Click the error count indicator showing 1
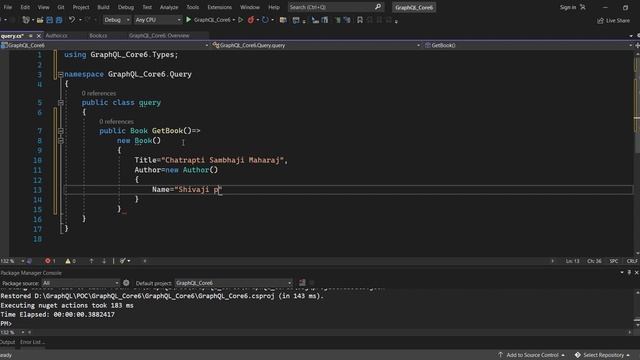Image resolution: width=640 pixels, height=360 pixels. pyautogui.click(x=50, y=261)
